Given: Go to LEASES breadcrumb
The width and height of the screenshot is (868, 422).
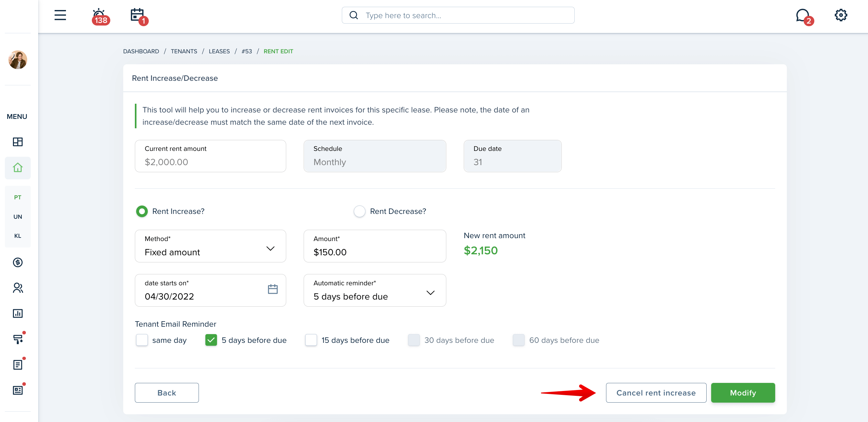Looking at the screenshot, I should (x=219, y=51).
